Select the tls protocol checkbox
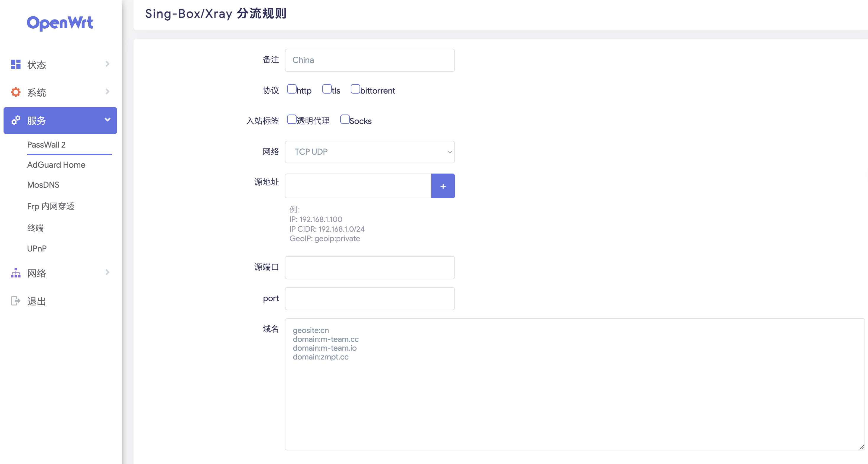868x464 pixels. tap(326, 89)
